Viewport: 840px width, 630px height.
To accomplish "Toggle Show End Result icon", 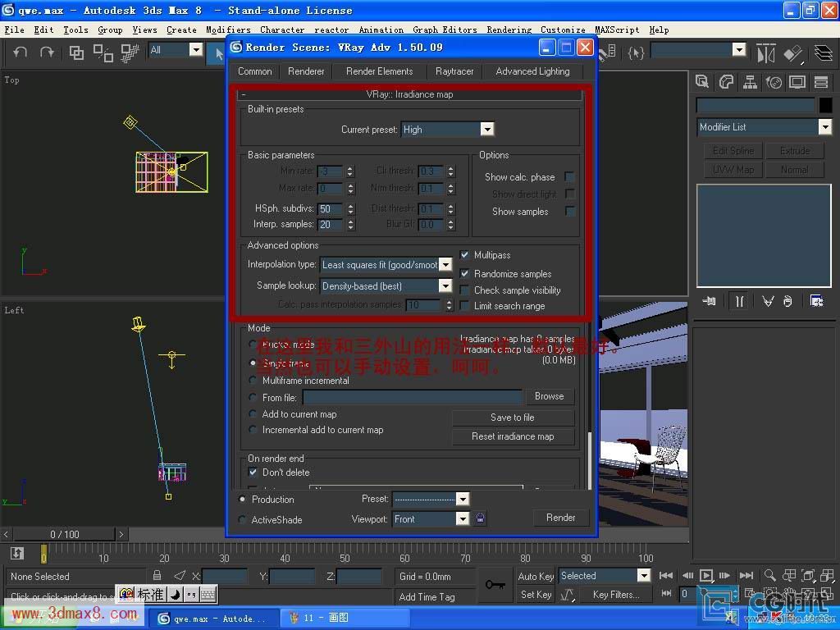I will [x=739, y=301].
